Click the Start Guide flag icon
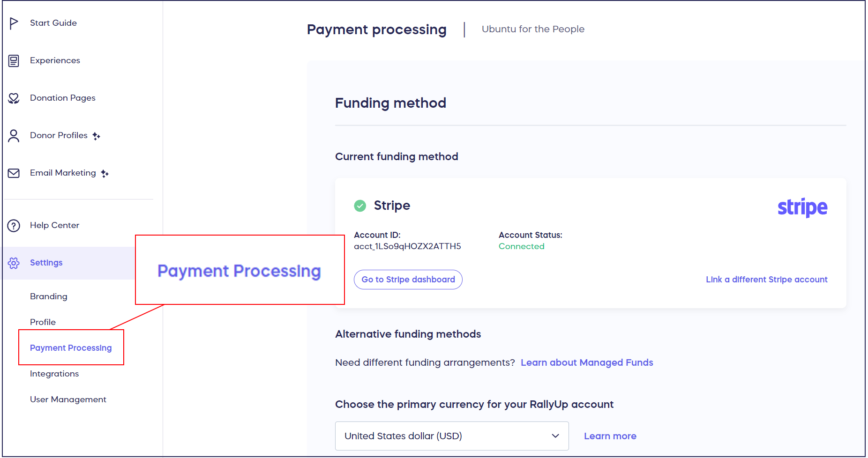This screenshot has width=868, height=458. (14, 22)
